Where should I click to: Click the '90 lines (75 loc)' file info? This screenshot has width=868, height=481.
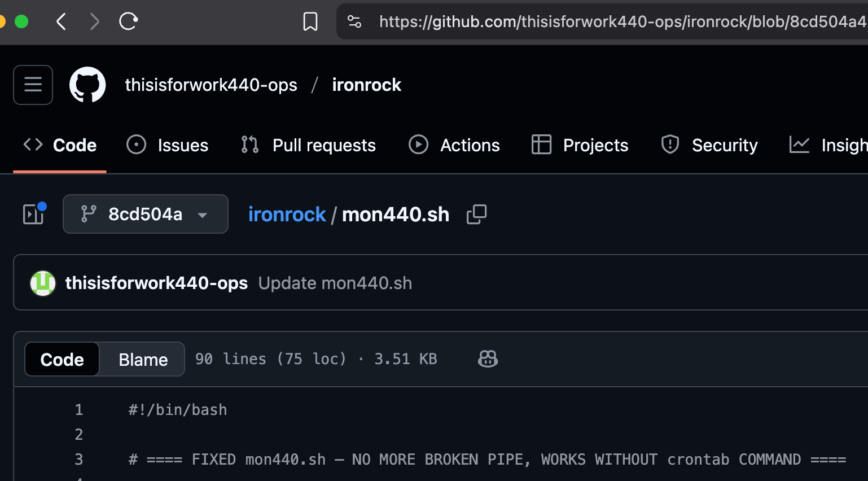(271, 359)
